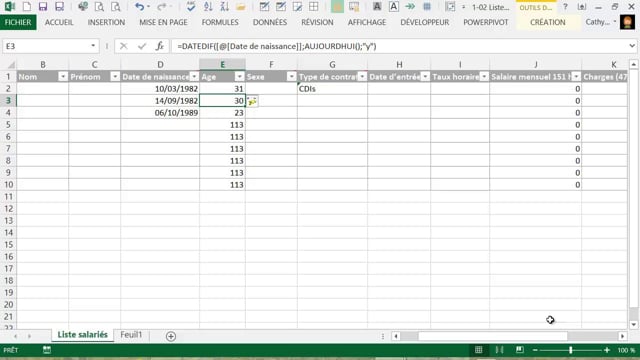Open the Prénom column filter dropdown

pyautogui.click(x=115, y=77)
